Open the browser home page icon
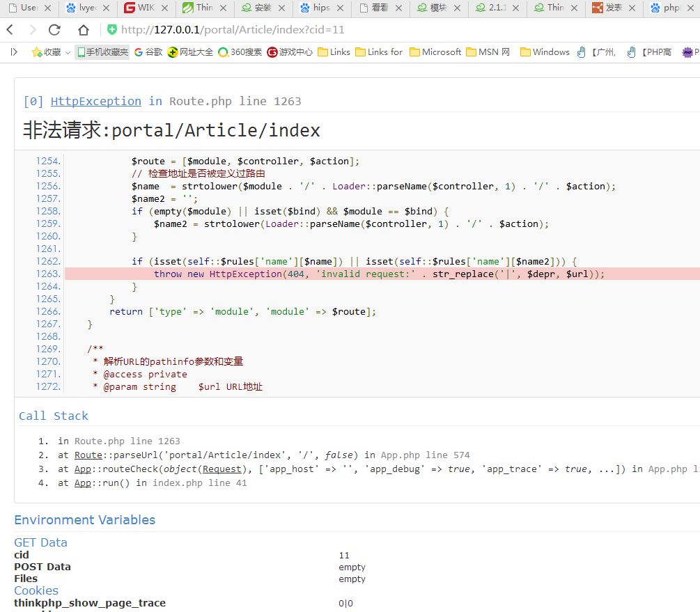This screenshot has height=612, width=700. tap(83, 30)
